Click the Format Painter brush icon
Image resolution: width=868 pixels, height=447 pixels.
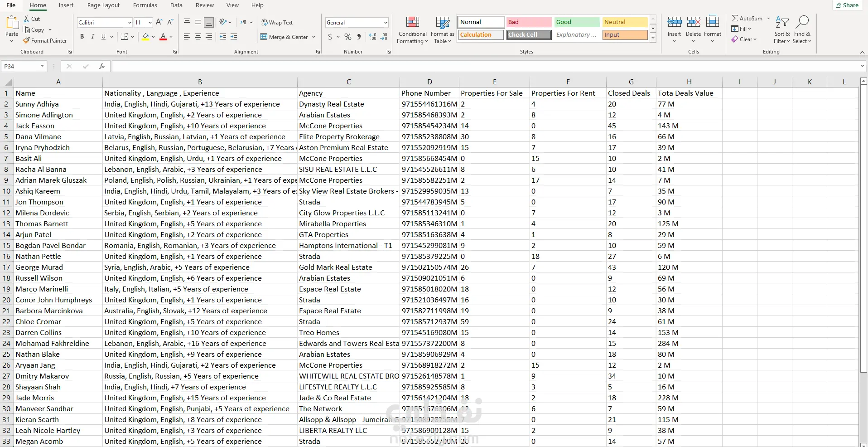tap(27, 41)
